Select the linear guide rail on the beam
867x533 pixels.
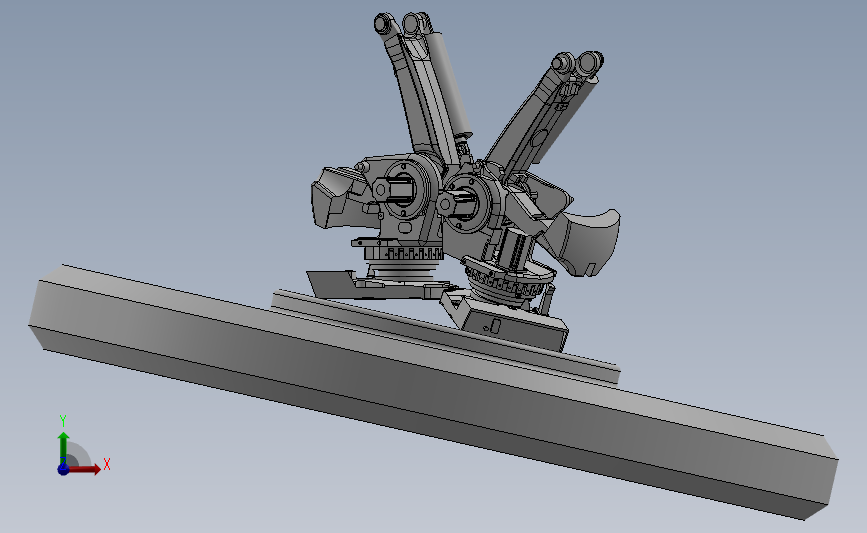pos(445,336)
